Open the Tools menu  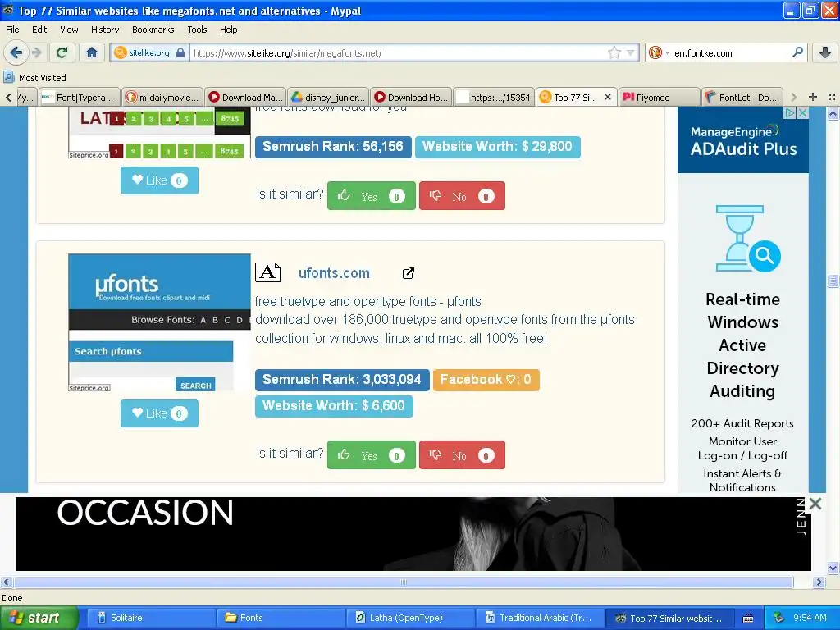(x=197, y=30)
